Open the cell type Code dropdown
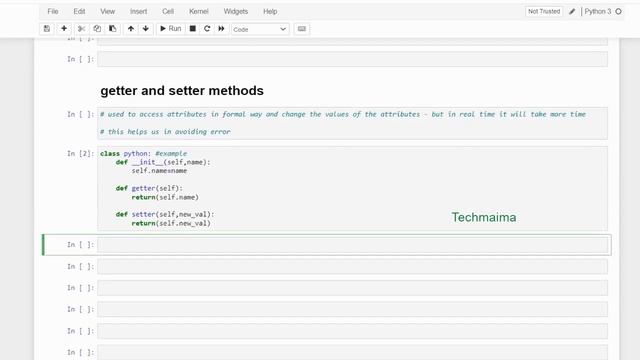 coord(260,29)
